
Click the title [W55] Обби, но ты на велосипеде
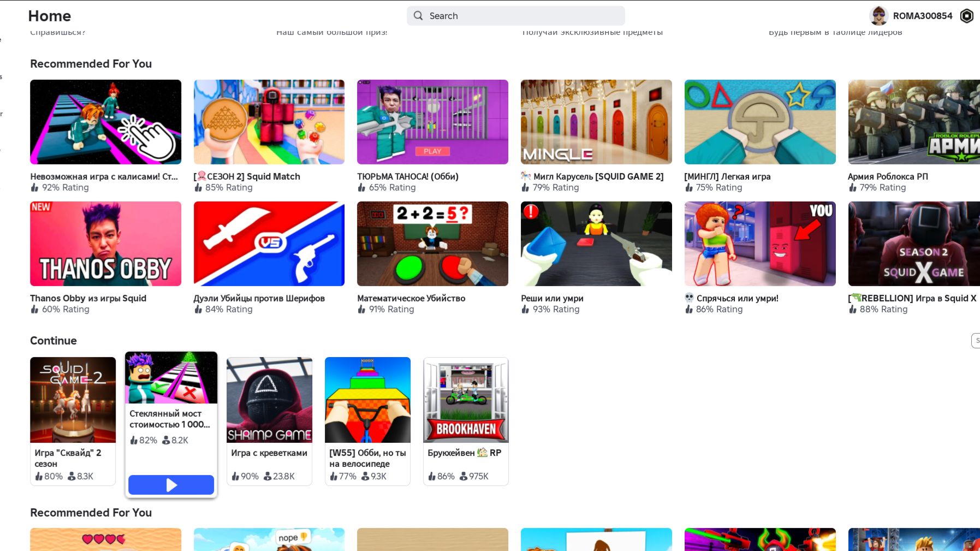click(367, 458)
